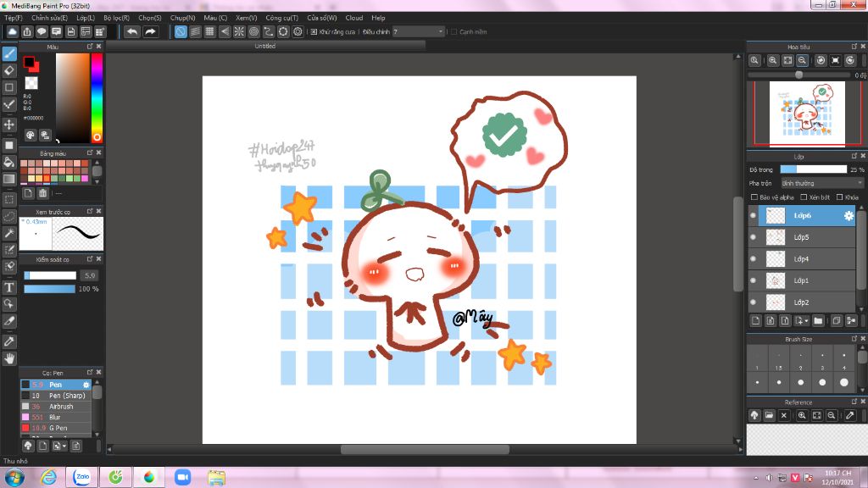Open the add-brush dropdown in Cọ panel
Viewport: 868px width, 488px height.
(x=64, y=446)
